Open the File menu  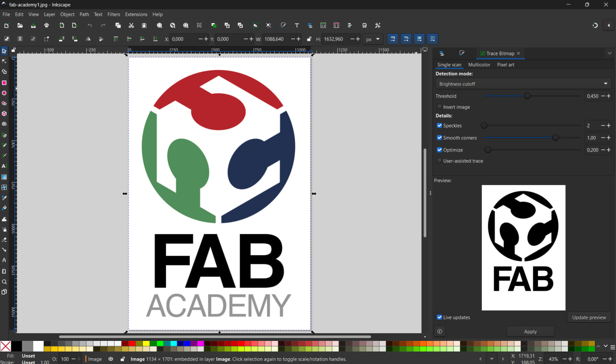[x=6, y=14]
